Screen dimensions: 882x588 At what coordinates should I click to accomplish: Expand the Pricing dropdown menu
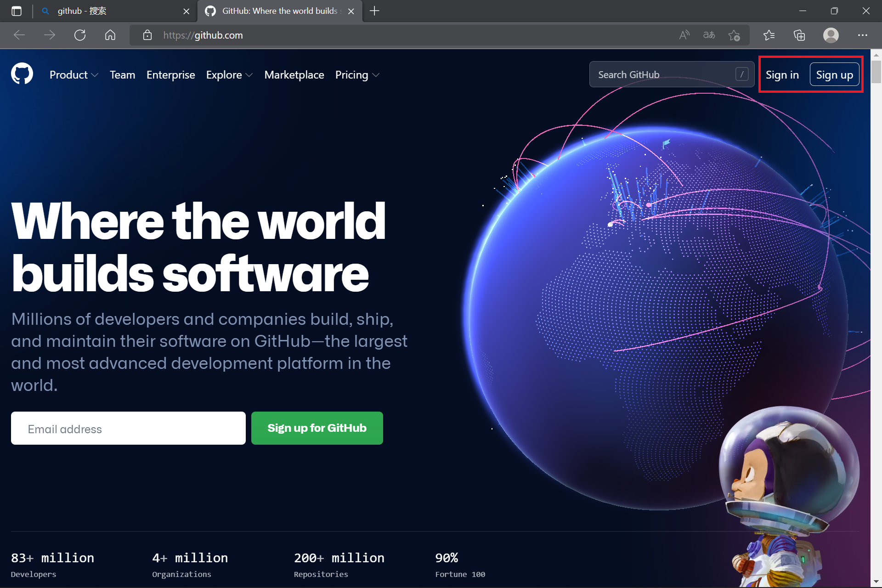click(357, 75)
